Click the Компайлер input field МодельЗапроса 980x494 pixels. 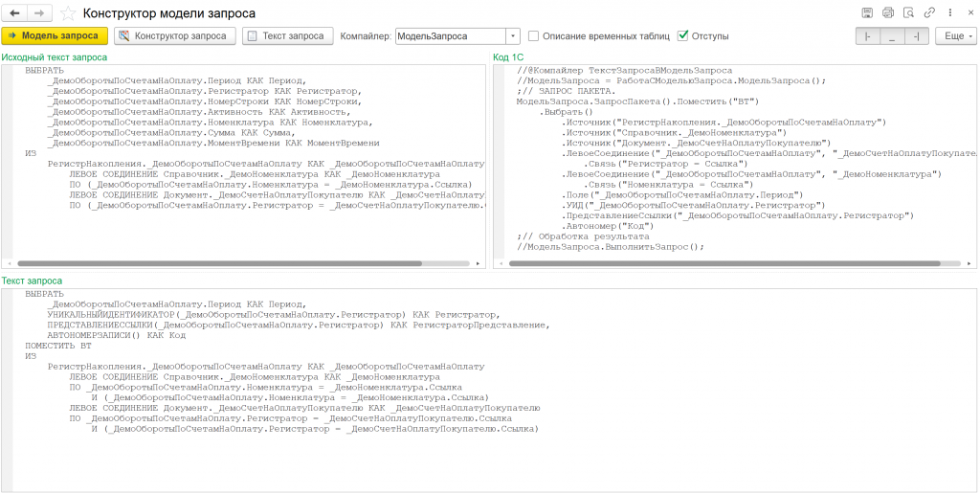pyautogui.click(x=450, y=36)
